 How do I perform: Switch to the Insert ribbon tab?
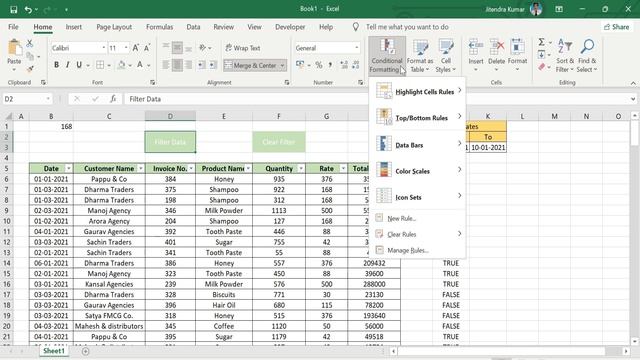[x=73, y=27]
